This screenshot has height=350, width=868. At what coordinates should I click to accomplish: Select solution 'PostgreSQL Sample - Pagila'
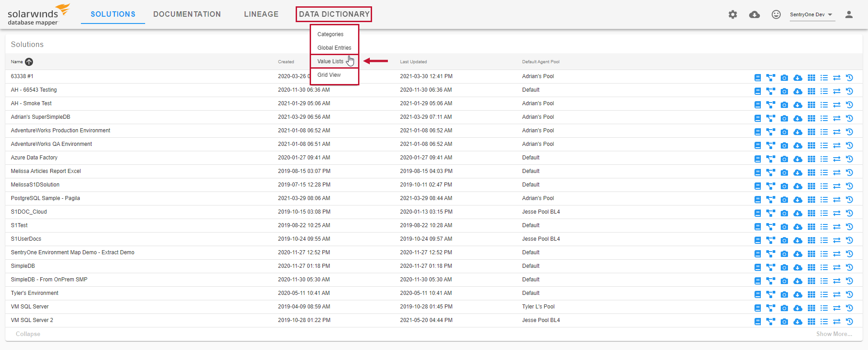tap(45, 198)
